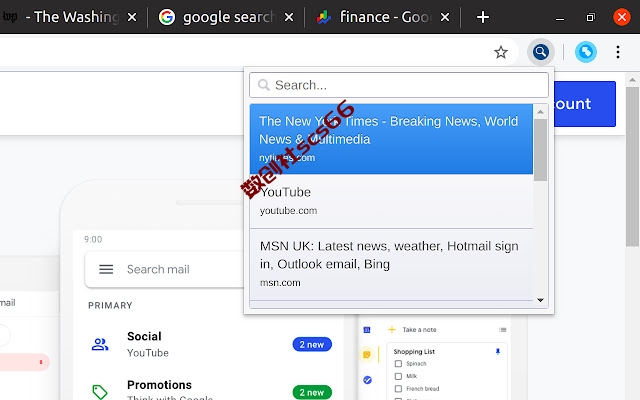Screen dimensions: 640x400
Task: Click the popup list scrollbar thumb
Action: click(540, 150)
